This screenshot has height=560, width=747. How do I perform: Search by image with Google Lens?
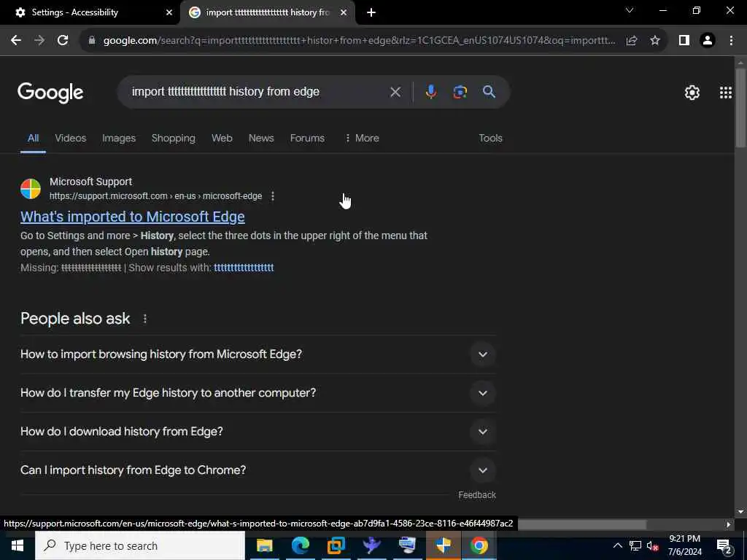(460, 92)
